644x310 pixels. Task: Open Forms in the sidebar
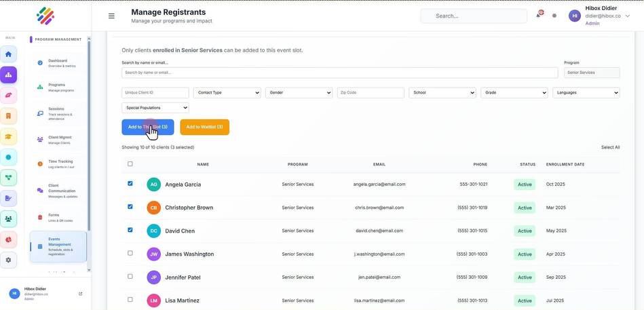(58, 217)
